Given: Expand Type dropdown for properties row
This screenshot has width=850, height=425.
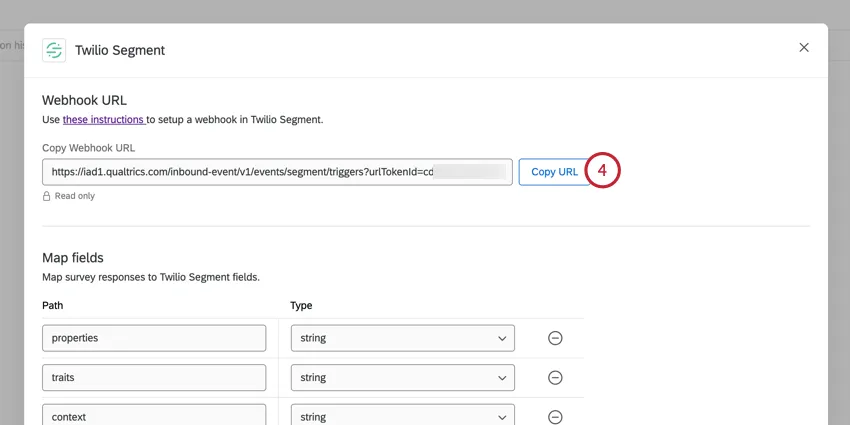Looking at the screenshot, I should 402,338.
